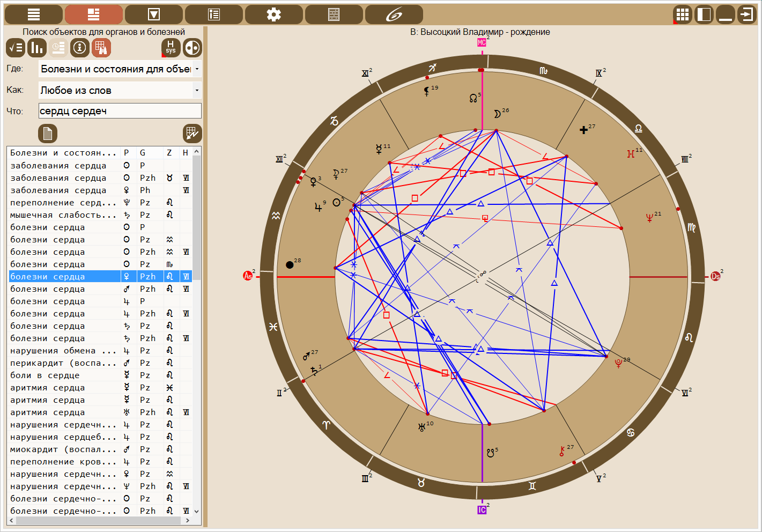Click the red Chiron glyph with degree 27
The height and width of the screenshot is (532, 762).
coord(562,451)
